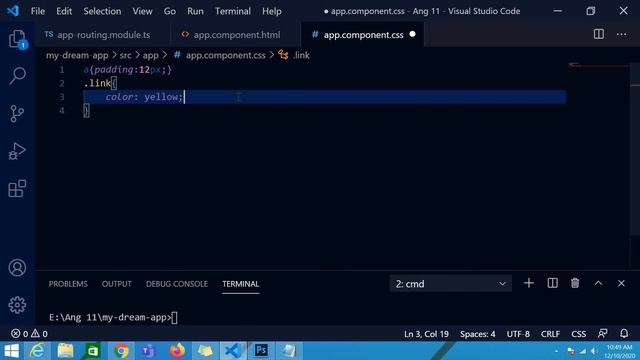The image size is (640, 360).
Task: Open the Explorer view in activity bar
Action: [x=17, y=39]
